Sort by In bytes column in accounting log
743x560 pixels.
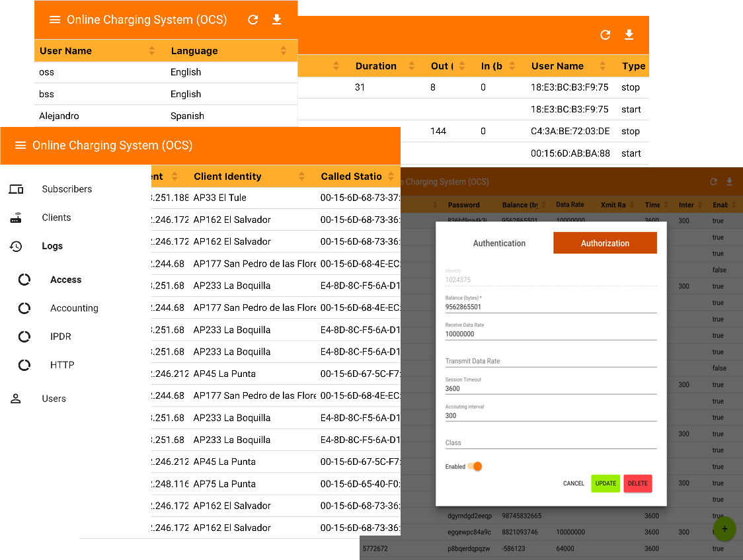pos(512,66)
